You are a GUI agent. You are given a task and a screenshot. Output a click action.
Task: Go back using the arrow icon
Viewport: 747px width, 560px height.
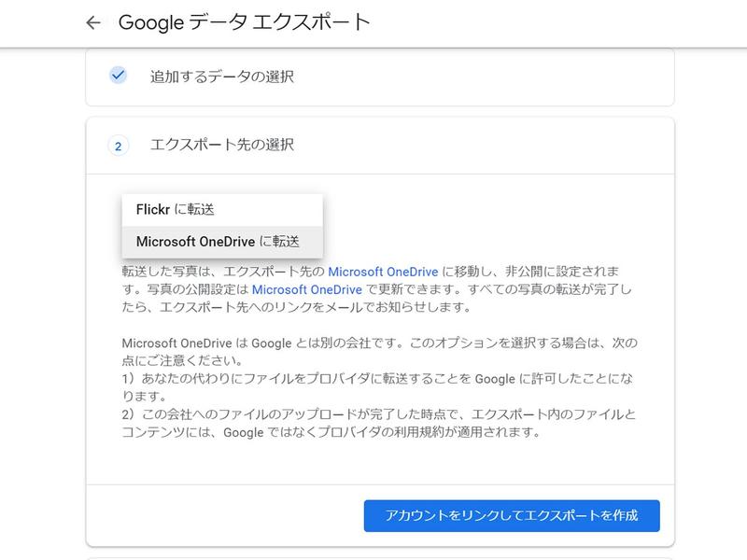tap(93, 22)
